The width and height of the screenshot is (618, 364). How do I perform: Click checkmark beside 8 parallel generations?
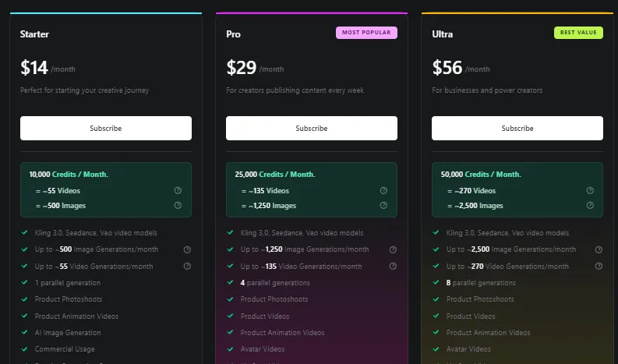click(x=436, y=282)
